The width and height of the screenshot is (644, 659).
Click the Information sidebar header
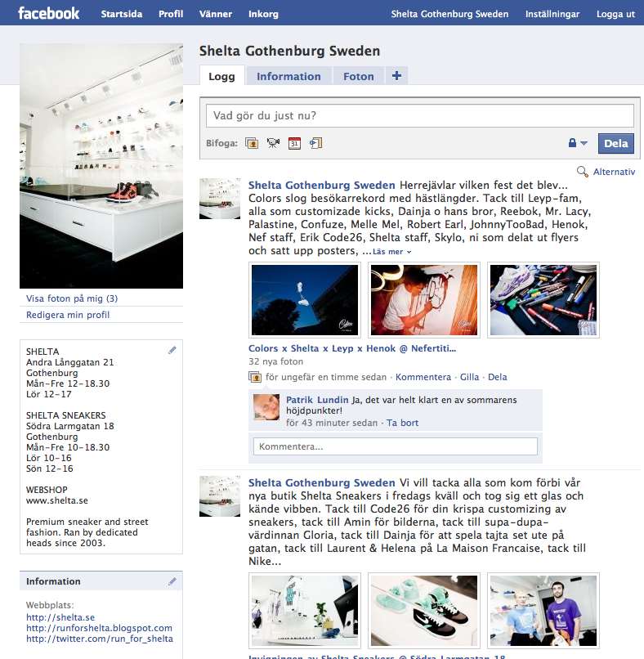(x=101, y=581)
